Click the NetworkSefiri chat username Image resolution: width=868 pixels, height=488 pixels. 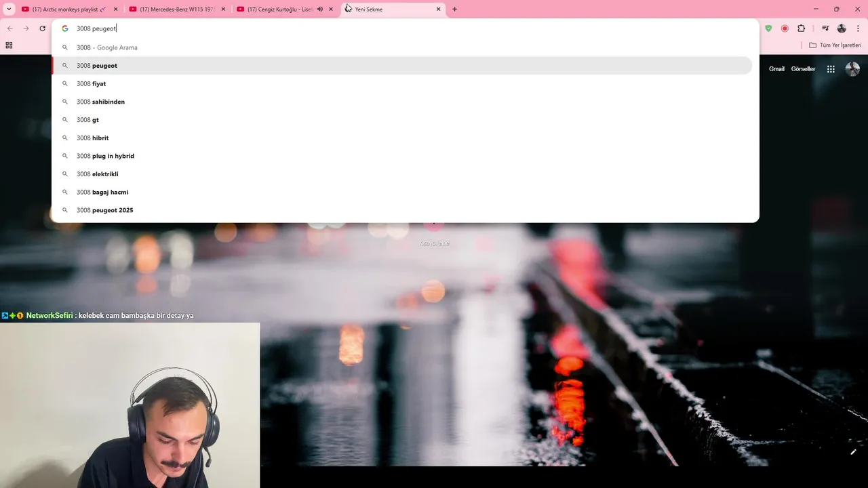coord(50,316)
